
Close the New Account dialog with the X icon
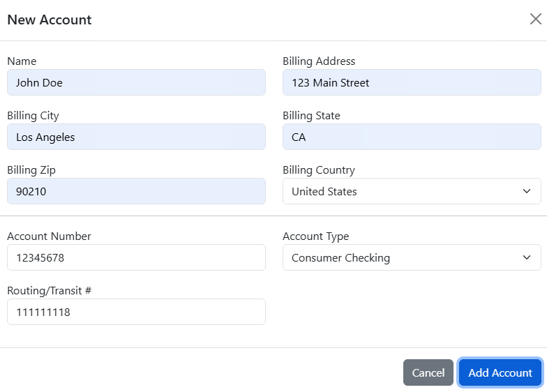pyautogui.click(x=535, y=20)
